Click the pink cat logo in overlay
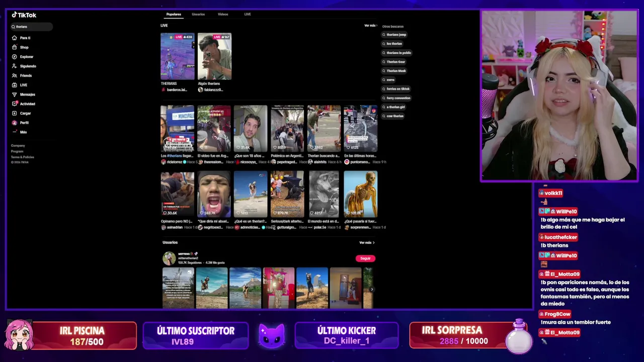The image size is (644, 362). click(272, 335)
